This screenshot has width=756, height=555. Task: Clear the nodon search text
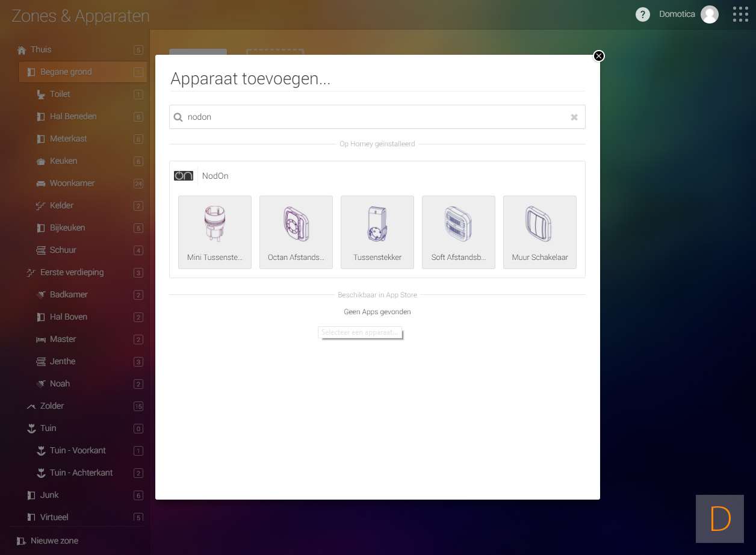(x=574, y=117)
